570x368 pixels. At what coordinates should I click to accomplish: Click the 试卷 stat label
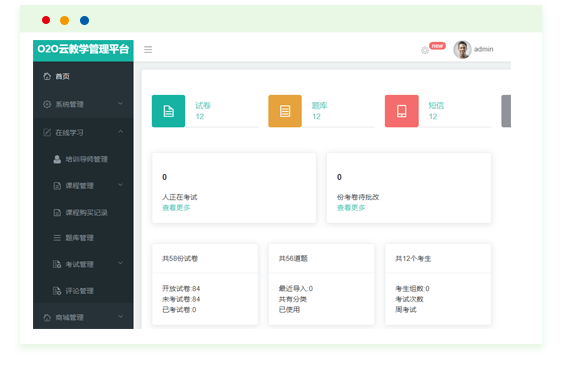[203, 105]
